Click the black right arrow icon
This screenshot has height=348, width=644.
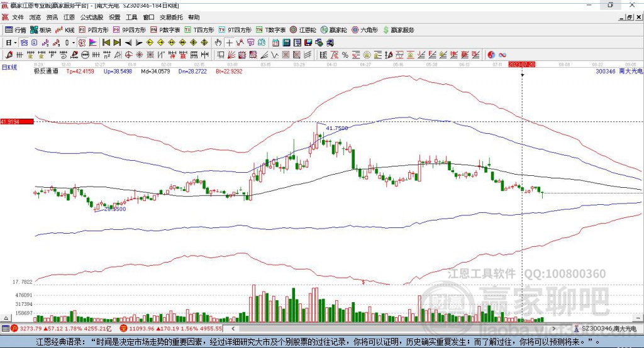tap(139, 43)
